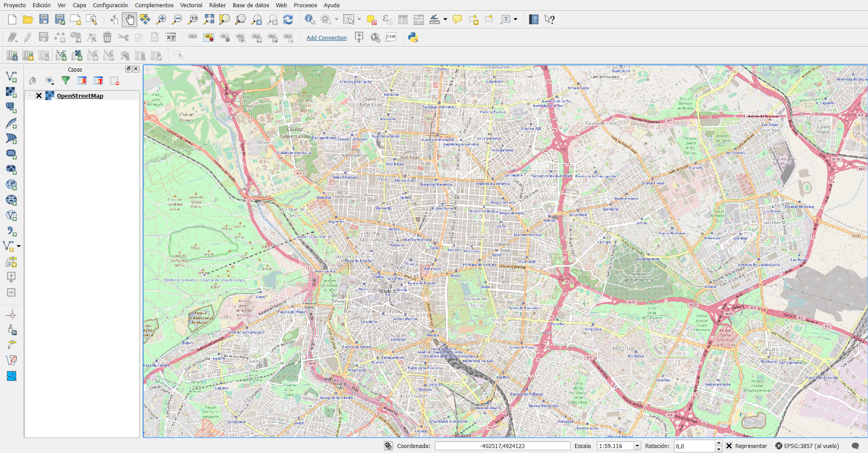Open the Procesos menu
The width and height of the screenshot is (868, 453).
(x=305, y=5)
